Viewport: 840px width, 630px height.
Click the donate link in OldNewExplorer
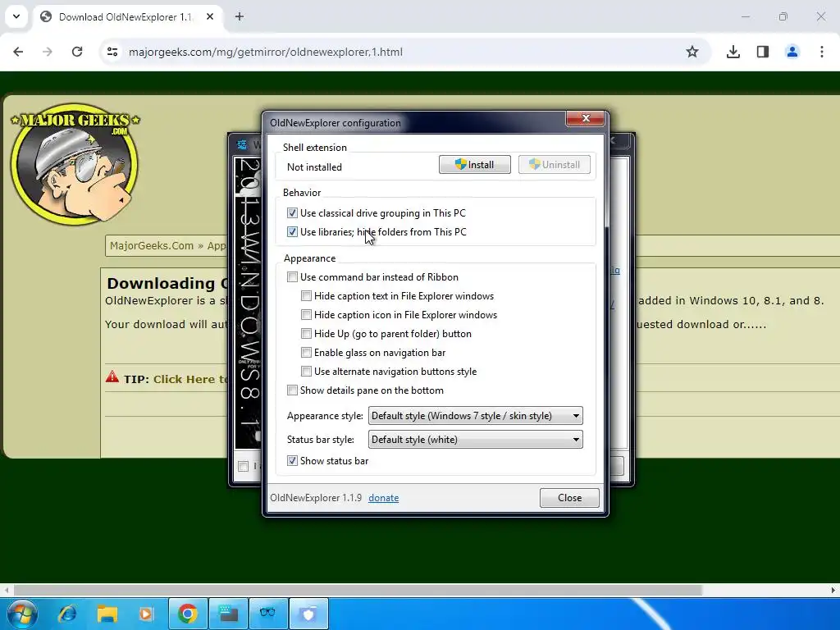(x=384, y=498)
